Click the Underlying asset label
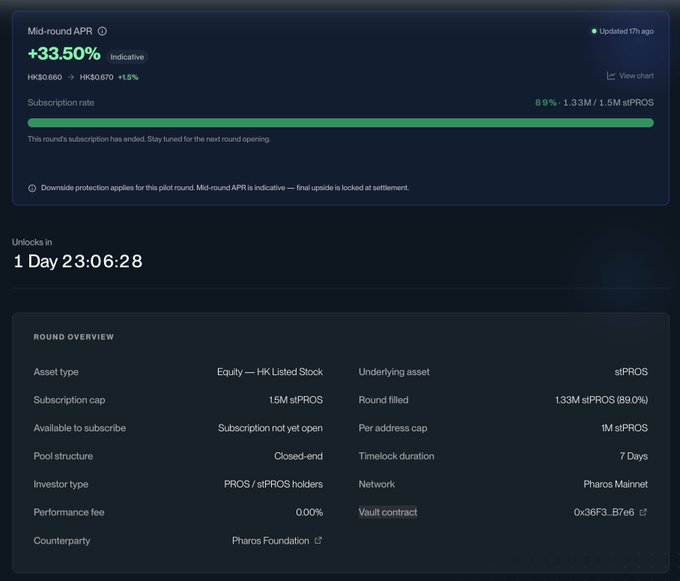 394,372
